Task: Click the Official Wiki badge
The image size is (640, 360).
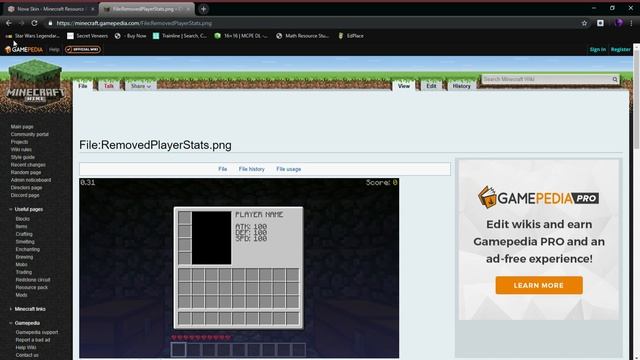Action: click(83, 49)
